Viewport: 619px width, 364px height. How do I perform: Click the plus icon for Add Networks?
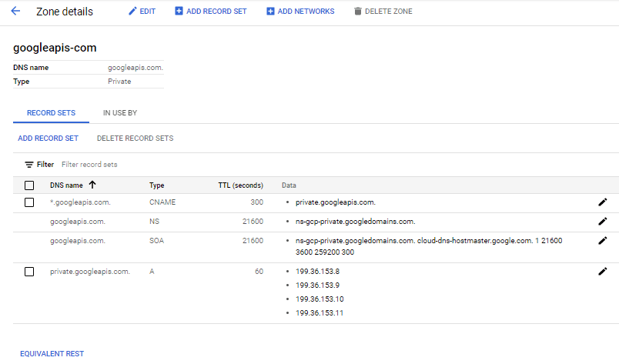coord(270,12)
